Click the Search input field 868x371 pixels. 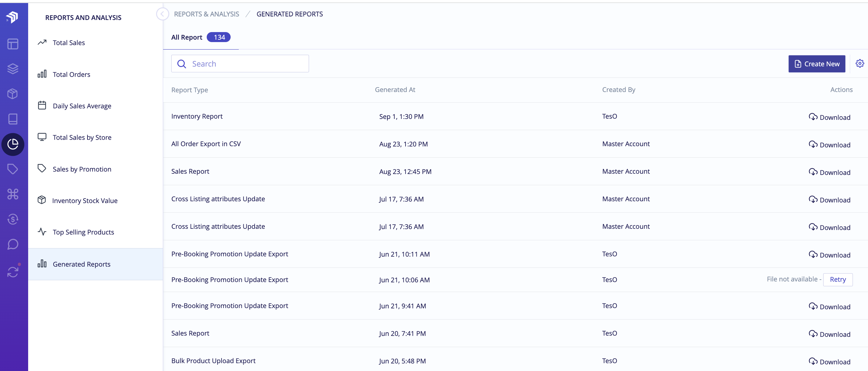[x=240, y=64]
